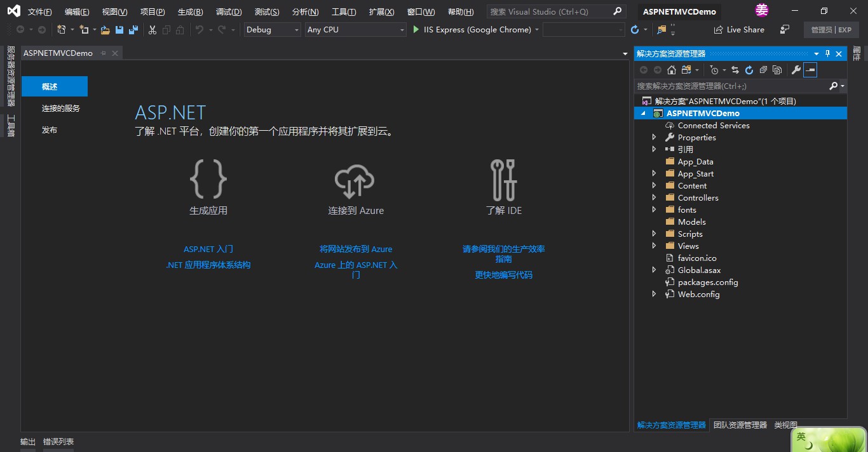Image resolution: width=868 pixels, height=452 pixels.
Task: Open the 将网站发布到 Azure link
Action: (x=356, y=249)
